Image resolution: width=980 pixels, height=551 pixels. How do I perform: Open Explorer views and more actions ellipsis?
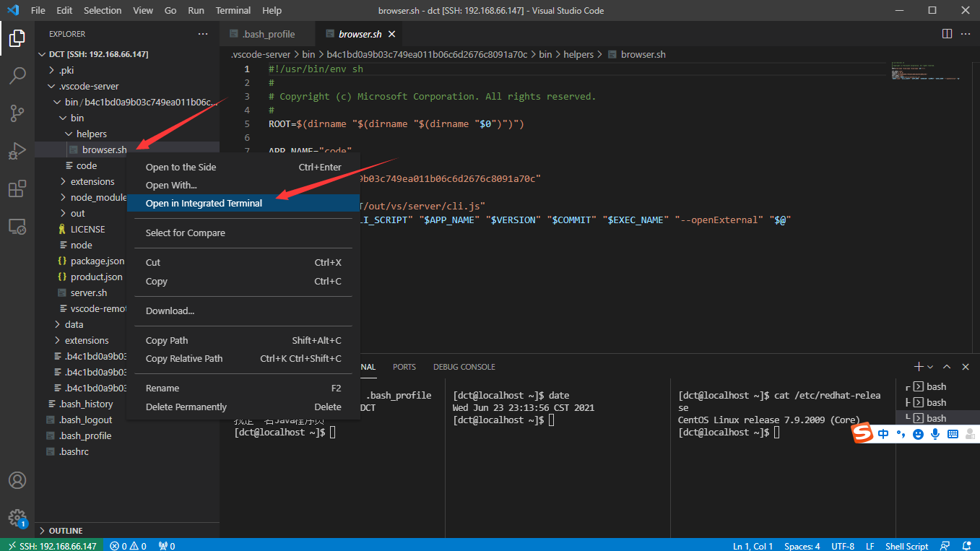click(203, 34)
